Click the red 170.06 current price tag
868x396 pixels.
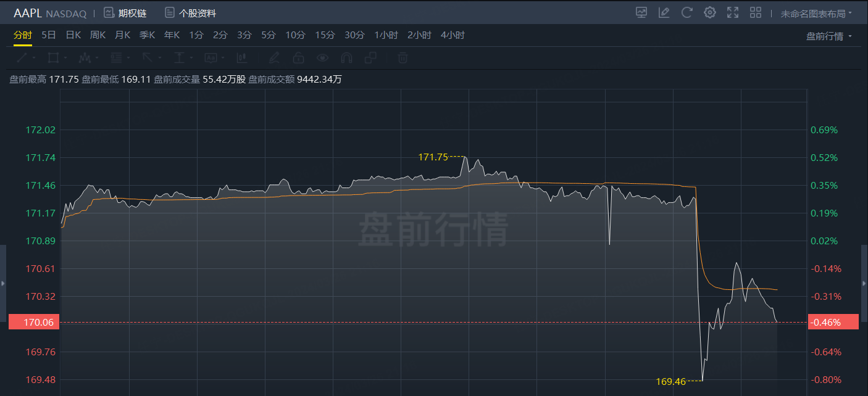(x=33, y=322)
